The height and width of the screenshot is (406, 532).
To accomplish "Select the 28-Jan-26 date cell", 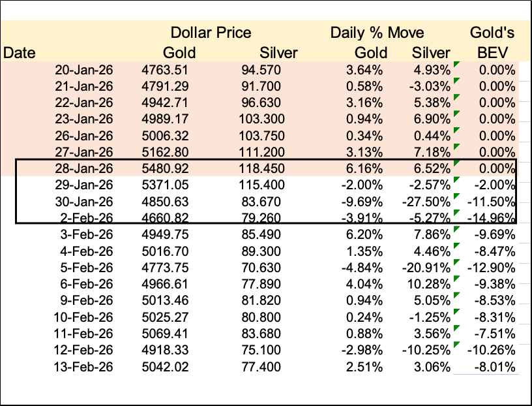I will click(x=85, y=168).
